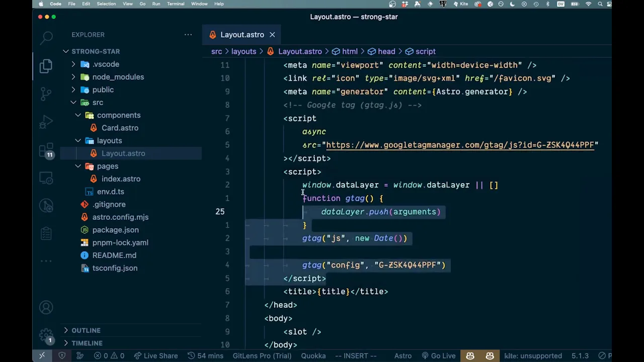The width and height of the screenshot is (644, 362).
Task: Click the remote window status icon
Action: point(42,355)
